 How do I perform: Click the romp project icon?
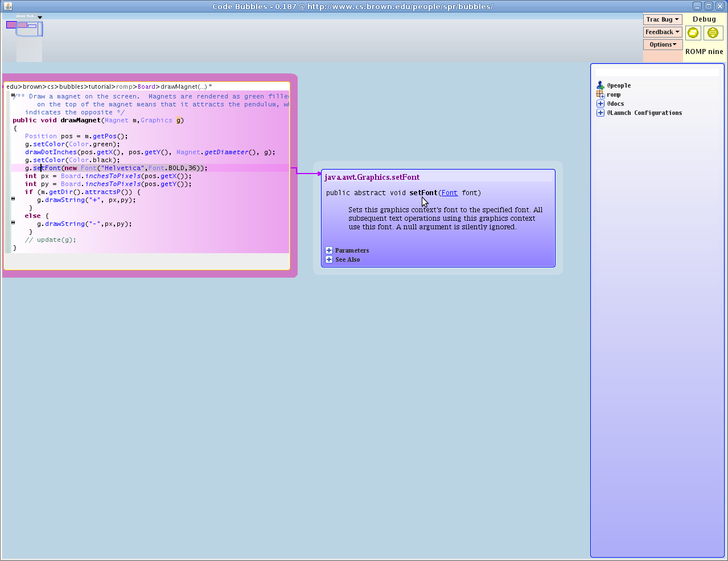pos(600,94)
